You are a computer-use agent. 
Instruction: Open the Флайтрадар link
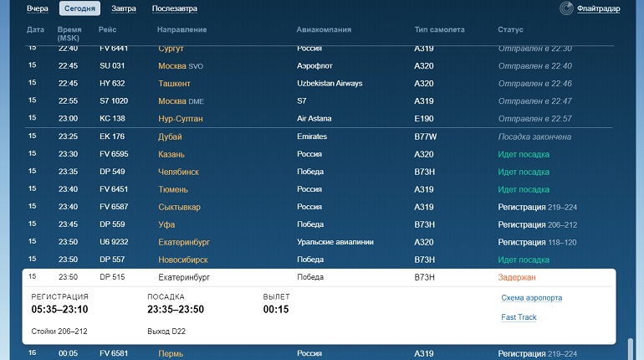point(598,8)
